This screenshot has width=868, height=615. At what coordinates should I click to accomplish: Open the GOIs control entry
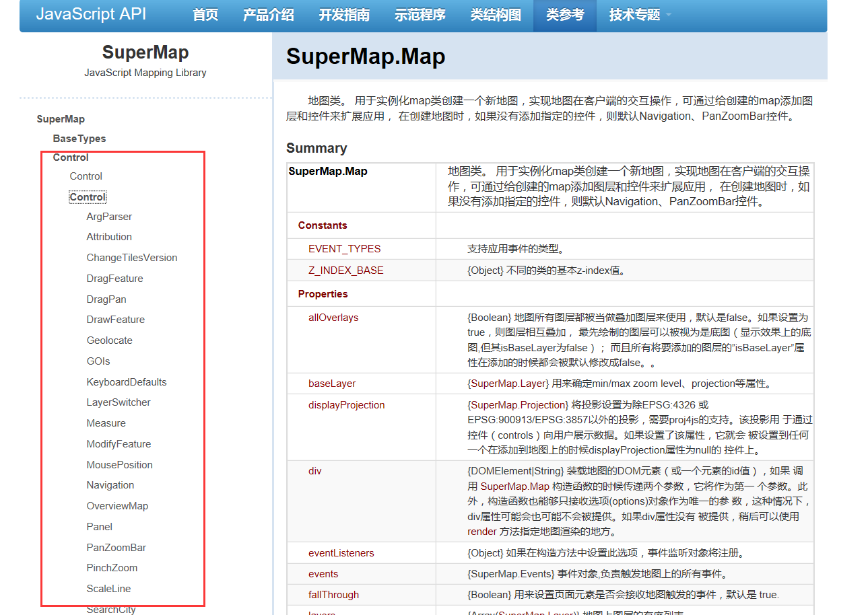tap(98, 361)
